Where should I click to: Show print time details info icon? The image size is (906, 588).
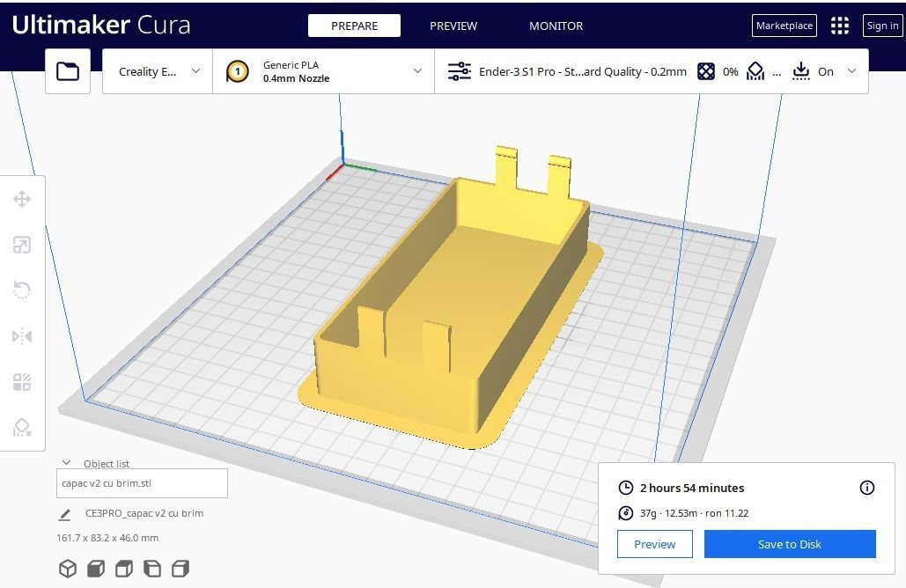click(866, 488)
